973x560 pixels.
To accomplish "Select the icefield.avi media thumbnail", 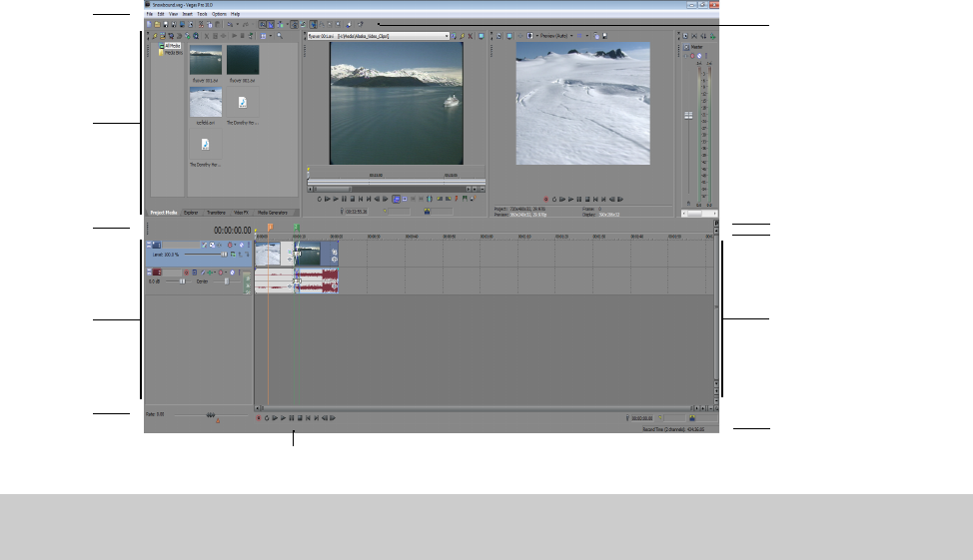I will pos(205,102).
